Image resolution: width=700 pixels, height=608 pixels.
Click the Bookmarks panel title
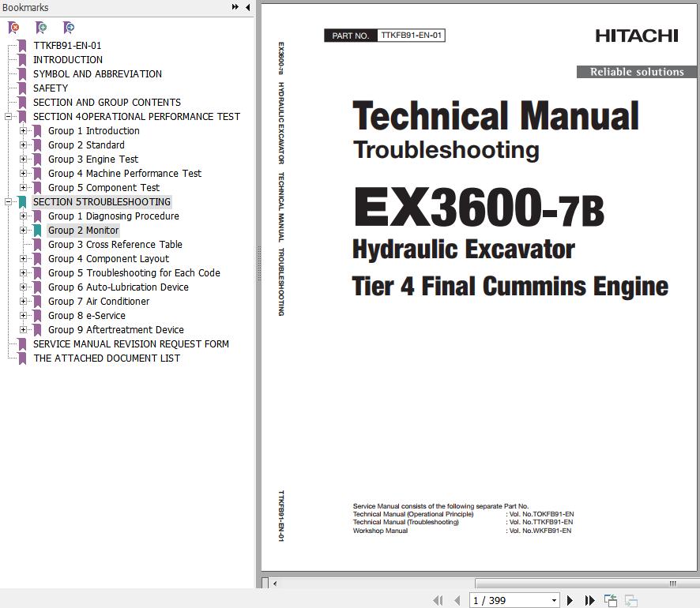point(25,7)
